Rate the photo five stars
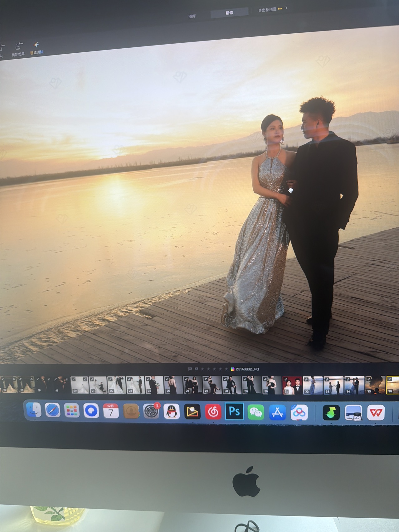The width and height of the screenshot is (399, 532). point(226,369)
